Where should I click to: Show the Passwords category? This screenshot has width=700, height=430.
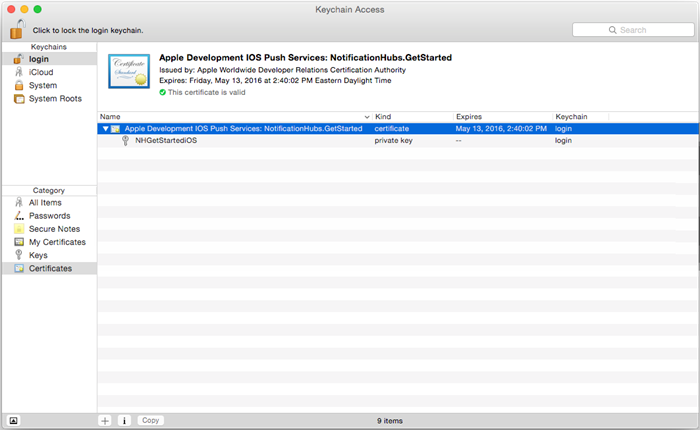[49, 216]
